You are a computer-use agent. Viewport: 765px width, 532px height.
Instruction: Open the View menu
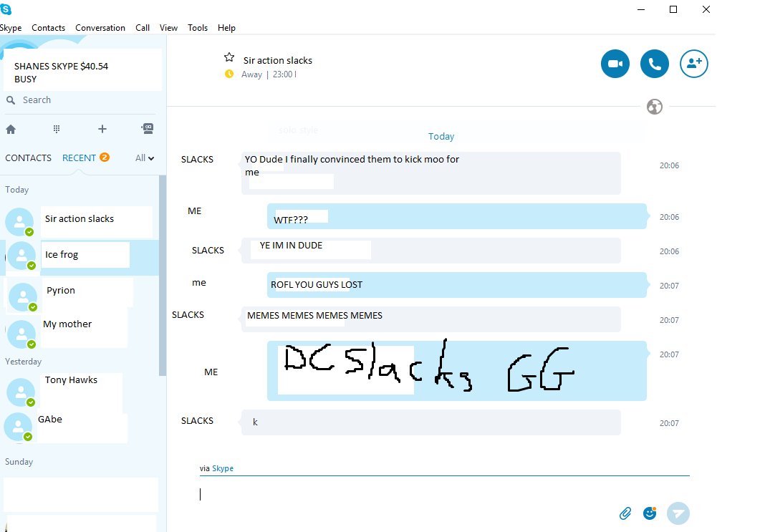coord(168,28)
